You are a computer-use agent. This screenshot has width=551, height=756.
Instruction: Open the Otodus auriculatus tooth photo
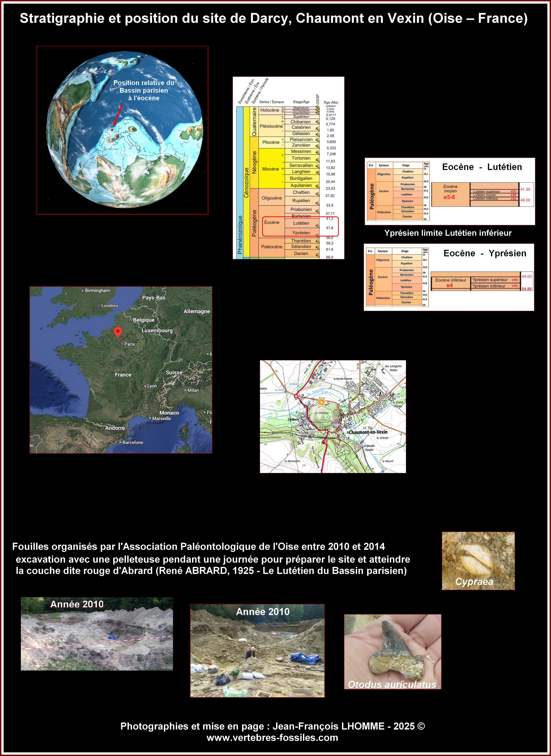393,651
